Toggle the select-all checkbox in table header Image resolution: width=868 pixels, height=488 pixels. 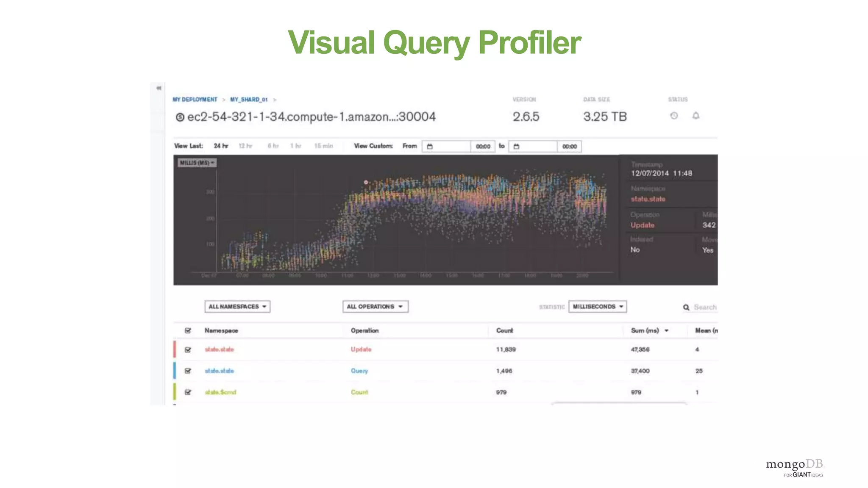(x=188, y=330)
